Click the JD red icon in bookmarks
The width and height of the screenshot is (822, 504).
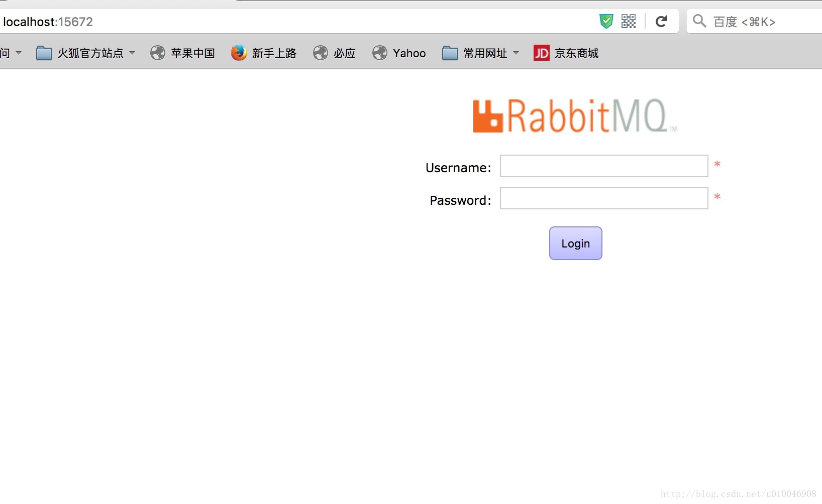tap(541, 53)
